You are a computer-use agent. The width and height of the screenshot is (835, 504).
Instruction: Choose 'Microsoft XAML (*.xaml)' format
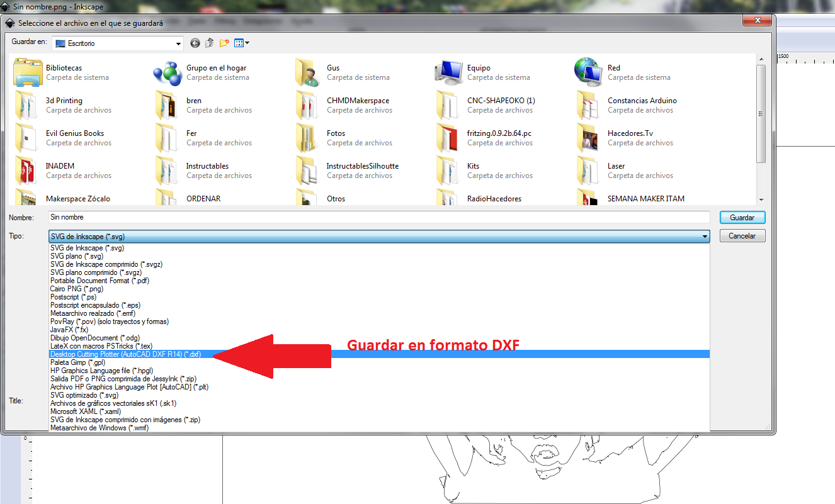coord(379,412)
